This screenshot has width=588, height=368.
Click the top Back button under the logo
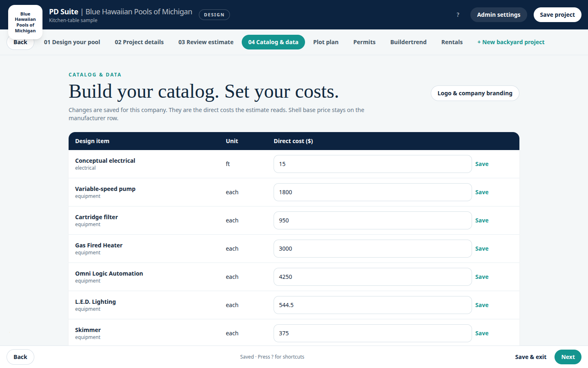20,42
